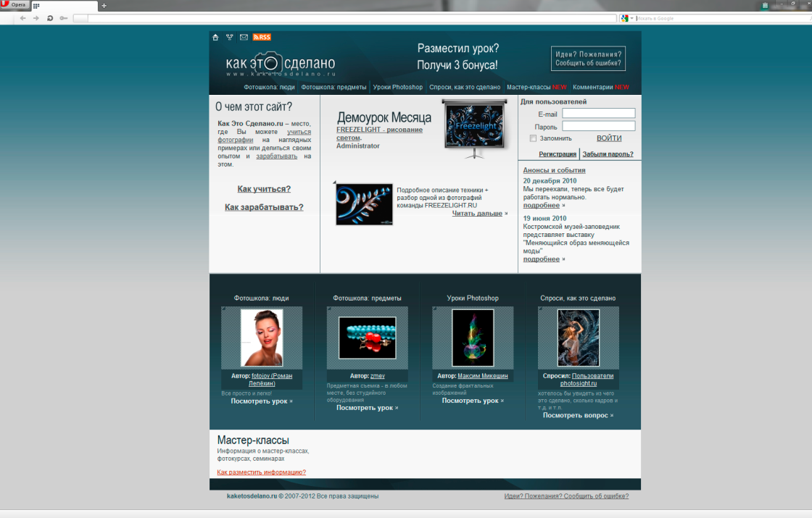Image resolution: width=812 pixels, height=518 pixels.
Task: Open Уроки Photoshop navigation item
Action: click(x=398, y=87)
